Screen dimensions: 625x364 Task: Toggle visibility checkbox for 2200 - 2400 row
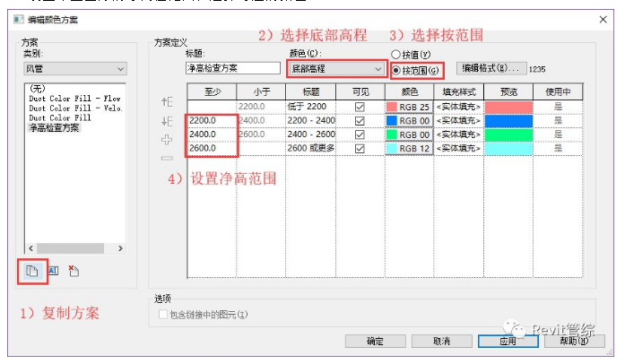click(360, 121)
